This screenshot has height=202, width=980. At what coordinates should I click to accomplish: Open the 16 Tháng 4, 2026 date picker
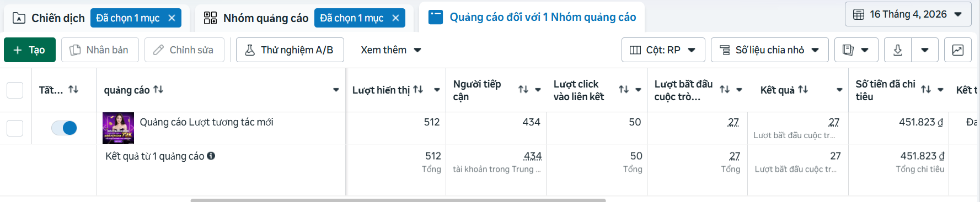pyautogui.click(x=908, y=14)
